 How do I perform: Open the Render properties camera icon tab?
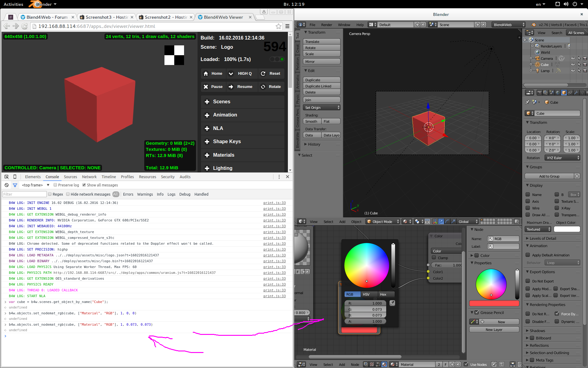(540, 93)
